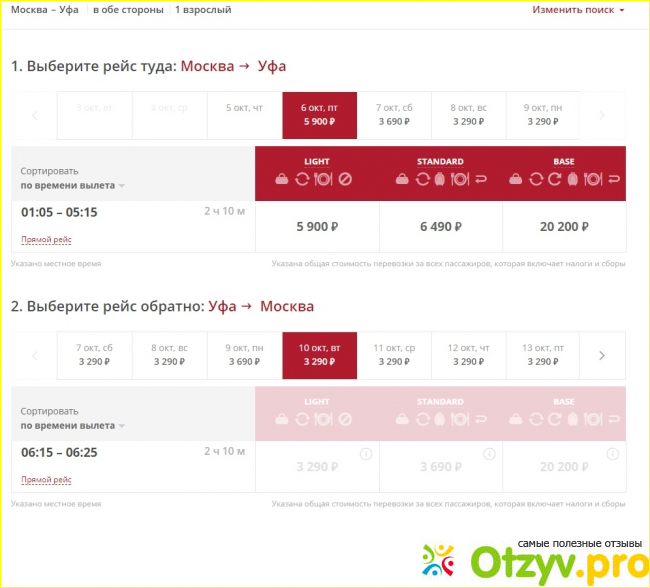Screen dimensions: 650x588
Task: Click outbound LIGHT meal plate icon
Action: coord(323,179)
